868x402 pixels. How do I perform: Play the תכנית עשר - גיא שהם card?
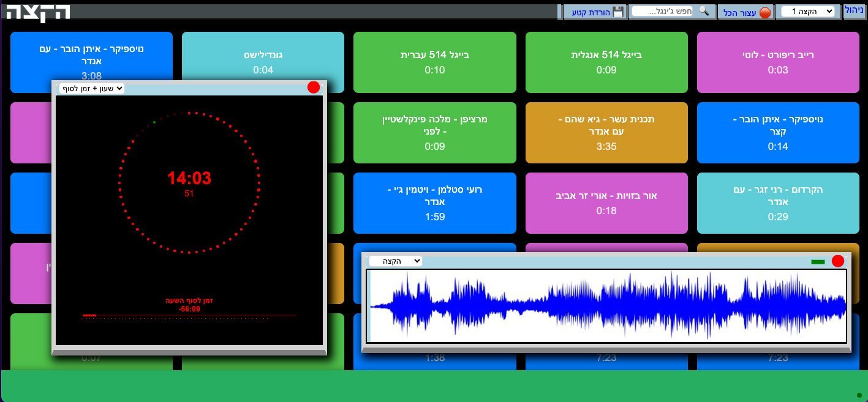point(606,132)
